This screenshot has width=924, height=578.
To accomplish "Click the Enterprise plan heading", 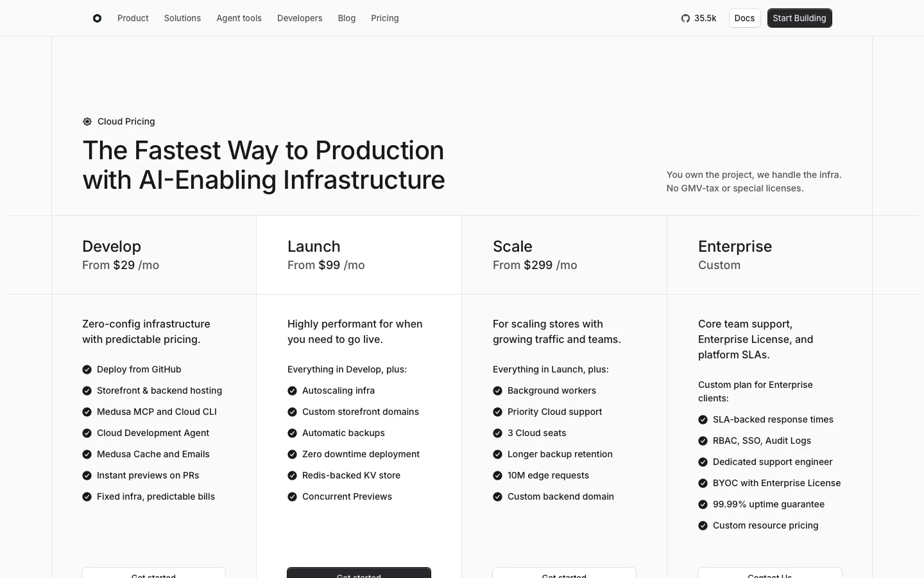I will pos(735,246).
